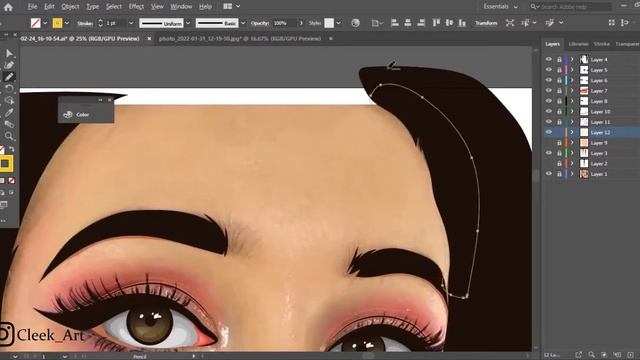Click the graphic Style swatch

coord(329,23)
